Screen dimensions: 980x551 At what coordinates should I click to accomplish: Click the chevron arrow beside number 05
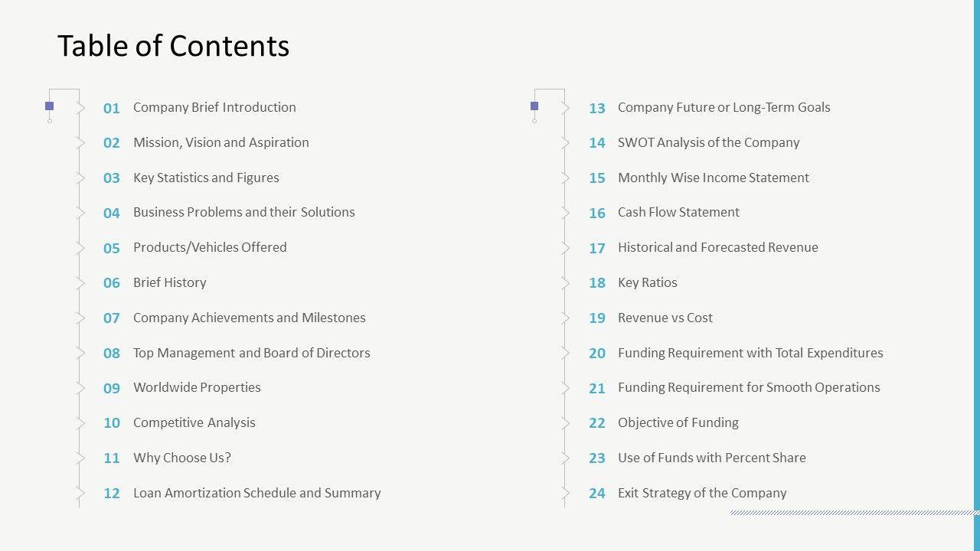80,248
